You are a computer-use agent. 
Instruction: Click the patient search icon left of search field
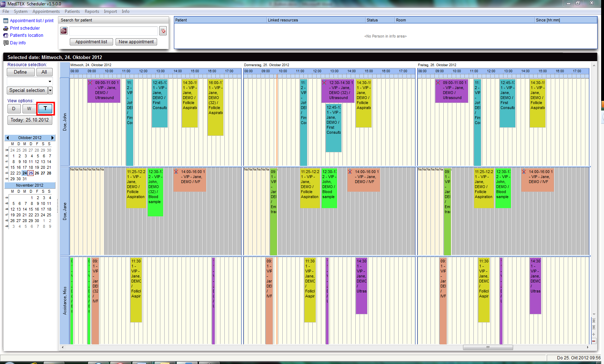(64, 31)
